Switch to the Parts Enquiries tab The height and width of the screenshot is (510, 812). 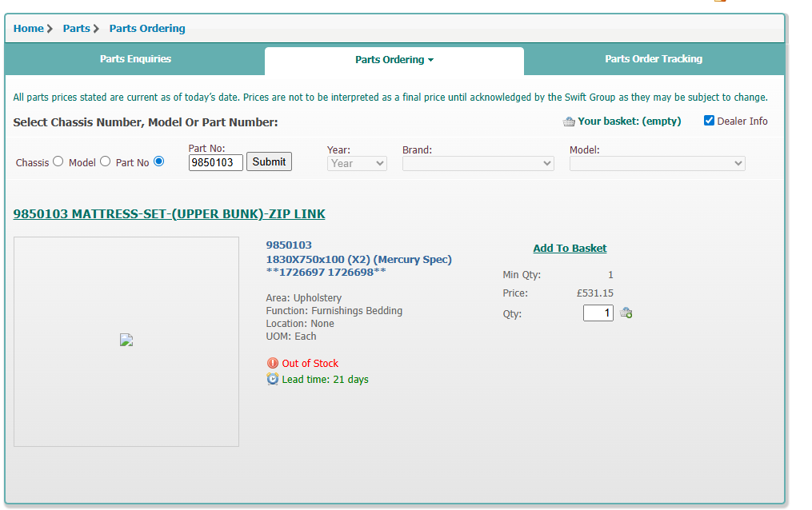pyautogui.click(x=135, y=59)
